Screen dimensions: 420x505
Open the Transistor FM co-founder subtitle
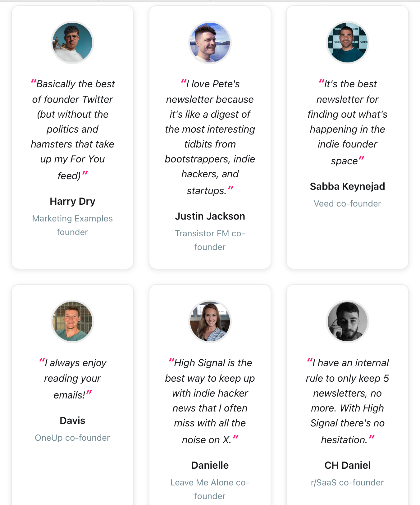click(210, 240)
